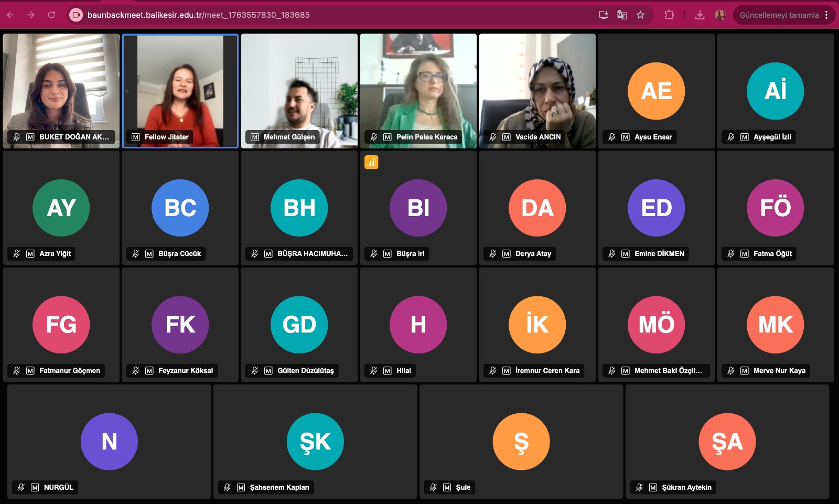Open the browser extensions puzzle icon

tap(669, 15)
